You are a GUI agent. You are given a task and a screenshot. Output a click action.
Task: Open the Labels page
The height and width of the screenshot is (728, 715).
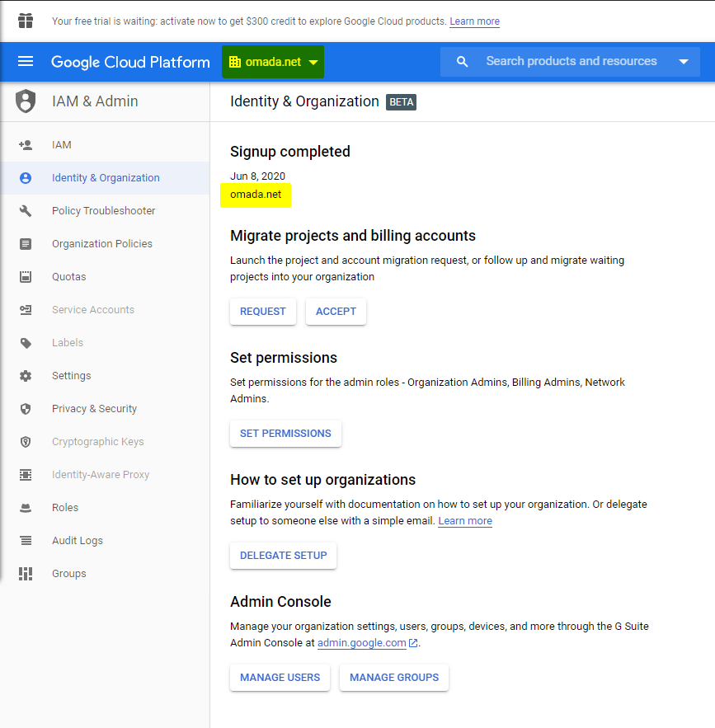click(105, 343)
